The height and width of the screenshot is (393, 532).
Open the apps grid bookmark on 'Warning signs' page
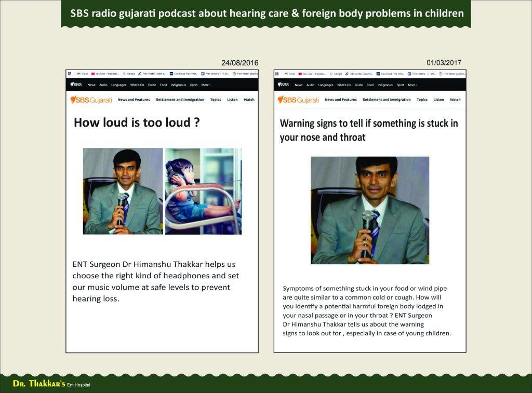tap(277, 74)
